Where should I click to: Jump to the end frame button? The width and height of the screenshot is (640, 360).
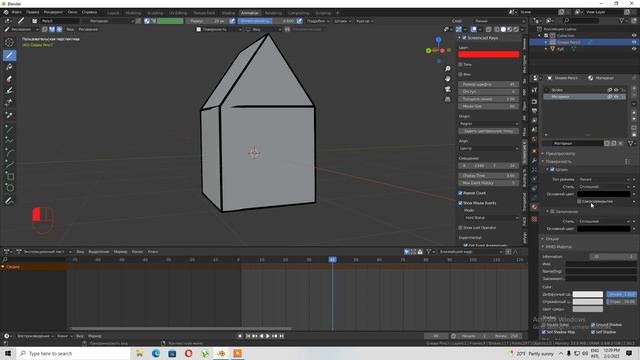(282, 336)
